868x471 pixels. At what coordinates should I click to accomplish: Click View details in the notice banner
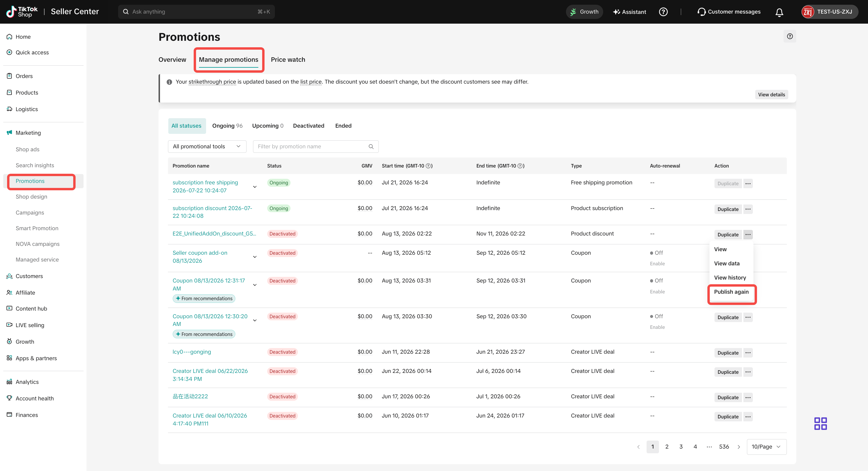pos(771,95)
